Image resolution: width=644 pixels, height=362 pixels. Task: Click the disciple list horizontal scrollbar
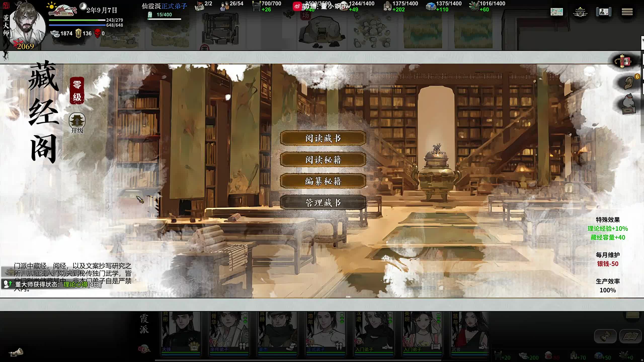click(x=298, y=360)
